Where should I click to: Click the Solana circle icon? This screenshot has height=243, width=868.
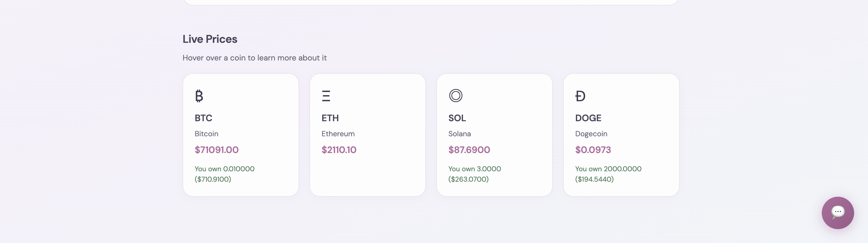click(456, 95)
